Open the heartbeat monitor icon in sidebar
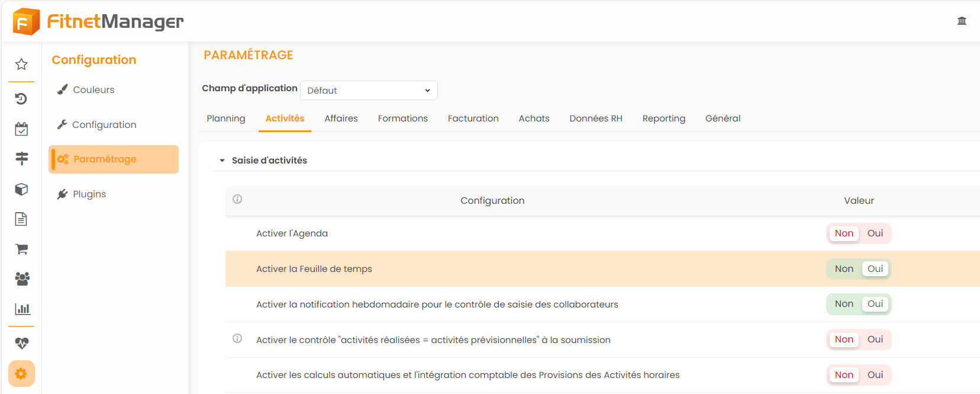This screenshot has height=394, width=980. (22, 343)
